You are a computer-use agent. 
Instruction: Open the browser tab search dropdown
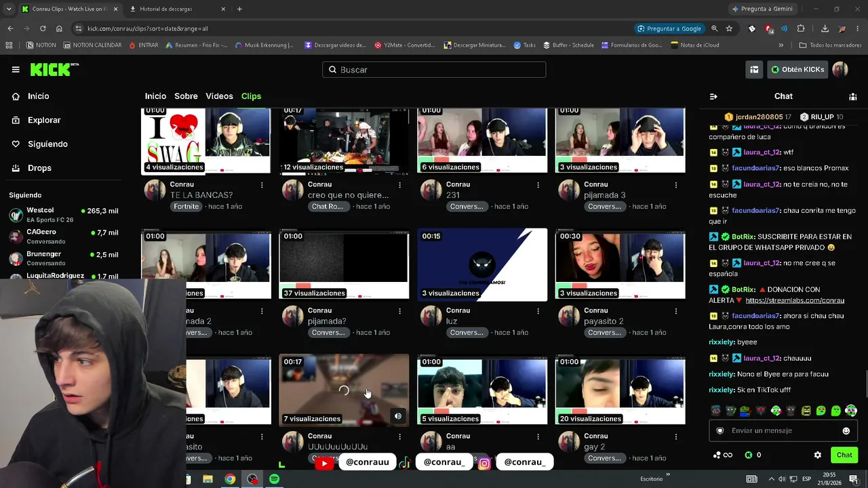click(9, 9)
